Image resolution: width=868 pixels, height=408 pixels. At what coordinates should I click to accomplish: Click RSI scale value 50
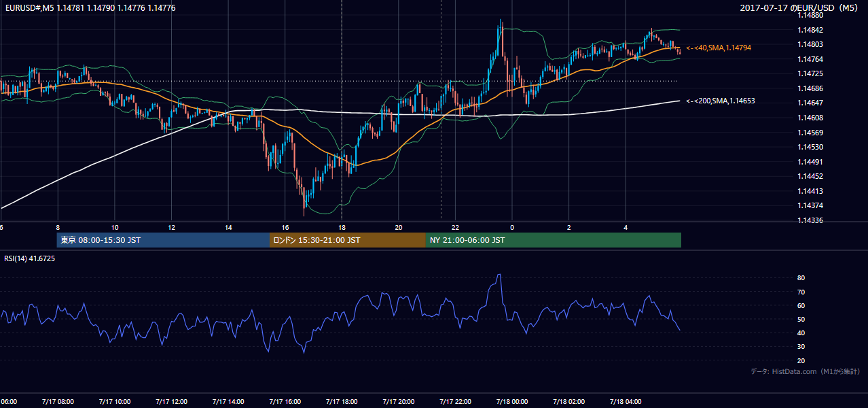(801, 319)
